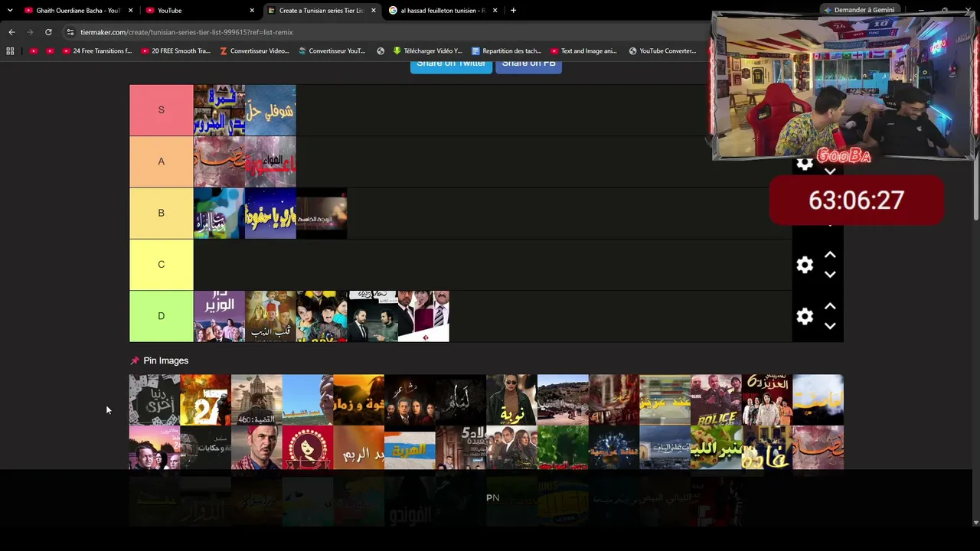Pick the غادة image from the pool
980x551 pixels.
click(767, 447)
